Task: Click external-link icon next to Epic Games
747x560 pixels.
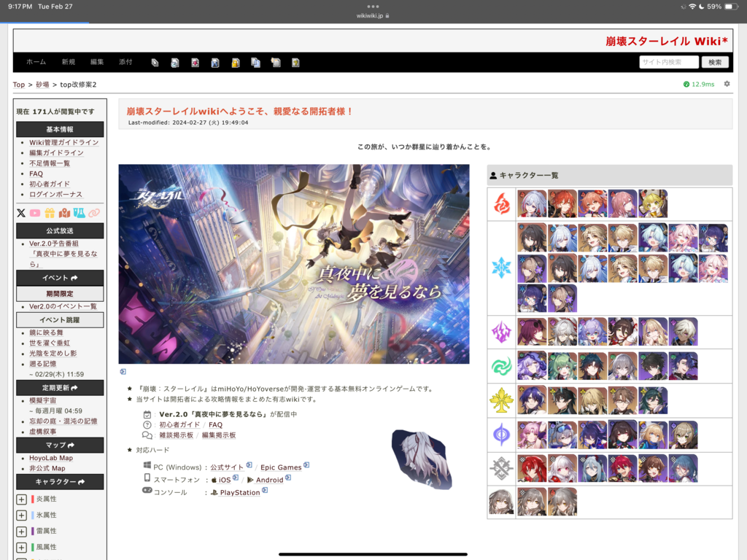Action: (306, 465)
